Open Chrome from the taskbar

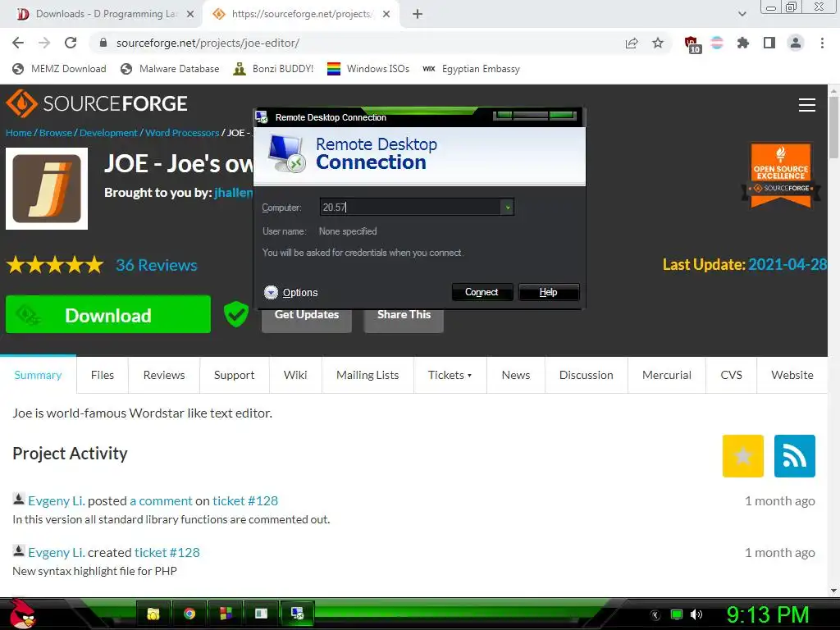(189, 614)
